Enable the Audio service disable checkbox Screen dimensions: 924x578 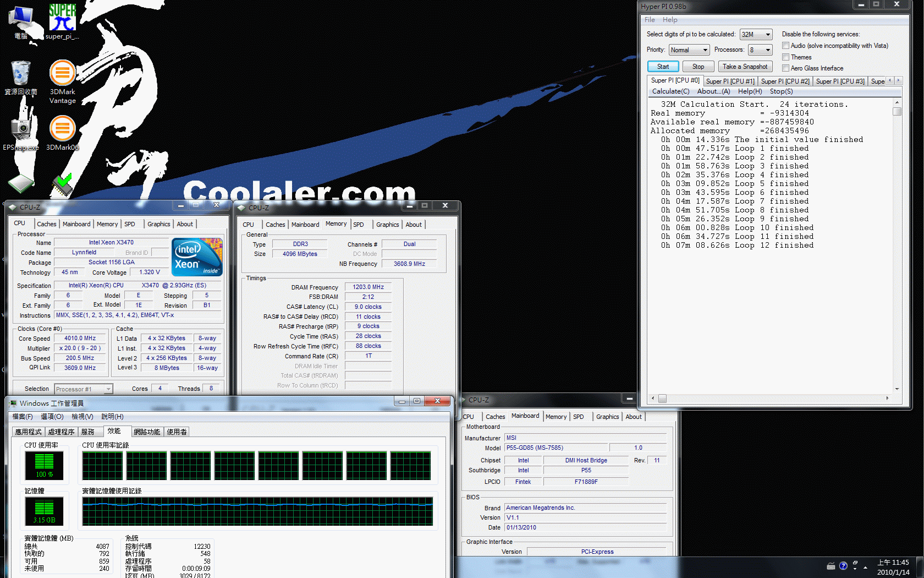(786, 46)
